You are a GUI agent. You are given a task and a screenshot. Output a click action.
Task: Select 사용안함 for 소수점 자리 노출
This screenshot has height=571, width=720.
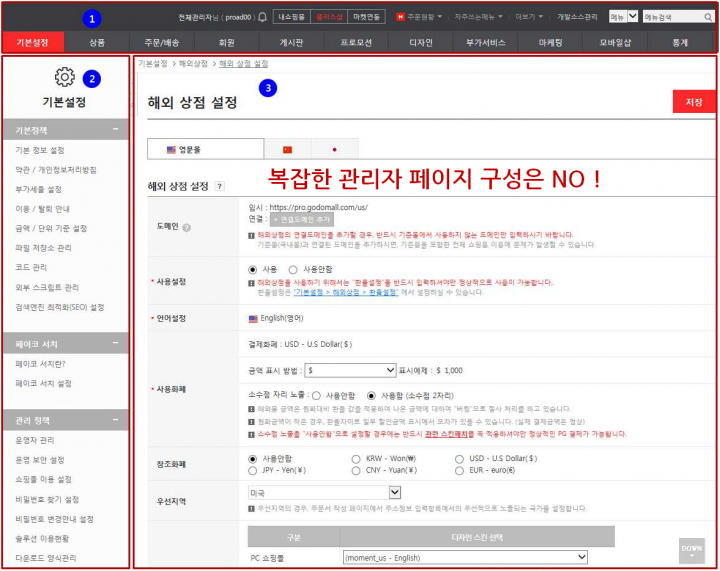pyautogui.click(x=316, y=396)
